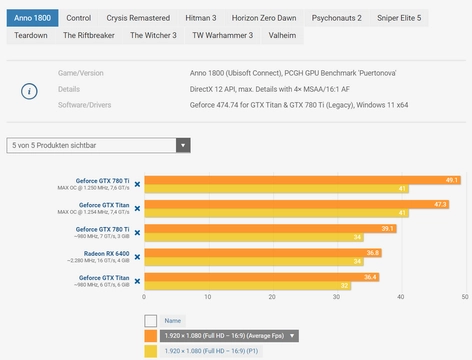Click the yellow P1 color swatch
Image resolution: width=472 pixels, height=360 pixels.
click(151, 351)
